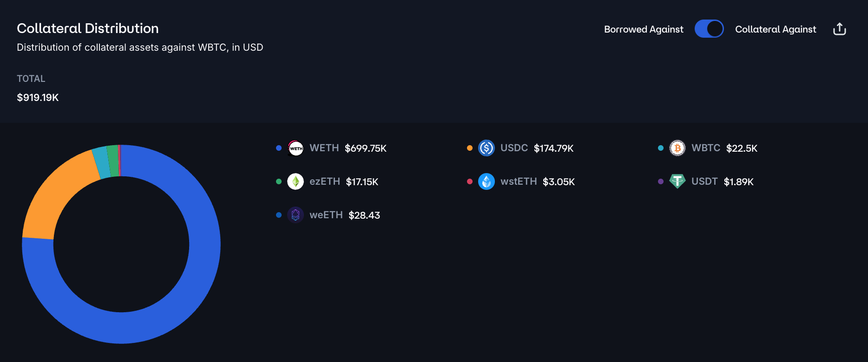Viewport: 868px width, 362px height.
Task: Click the wstETH legend label
Action: tap(519, 181)
